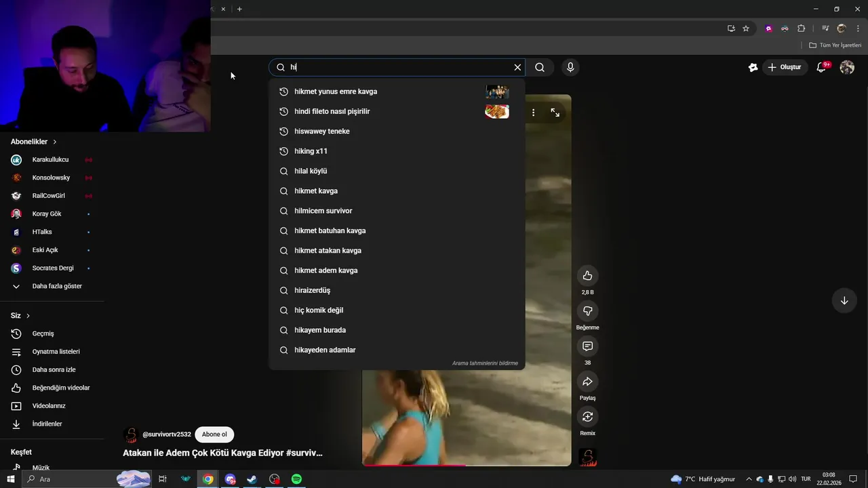Open Geçmiş history
Viewport: 868px width, 488px height.
[x=52, y=333]
